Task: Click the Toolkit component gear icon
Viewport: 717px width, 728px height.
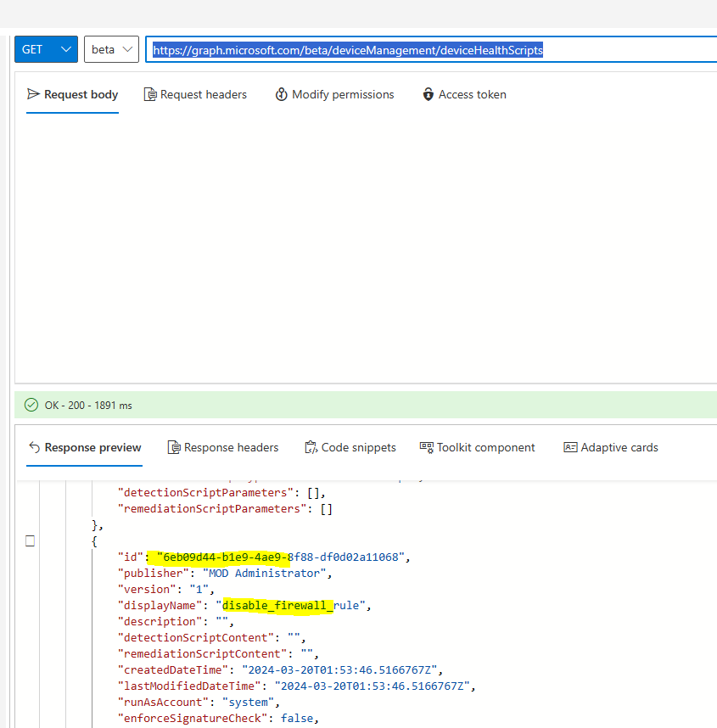Action: (x=427, y=447)
